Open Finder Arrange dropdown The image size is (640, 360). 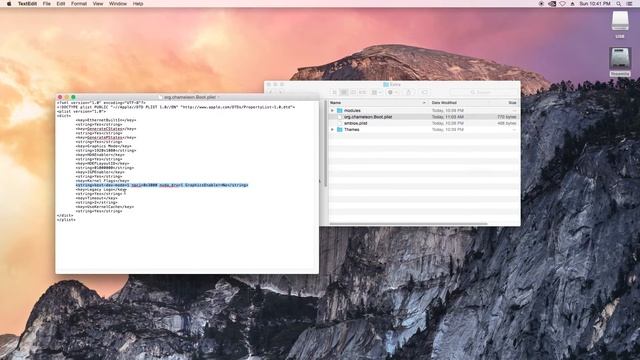[376, 92]
